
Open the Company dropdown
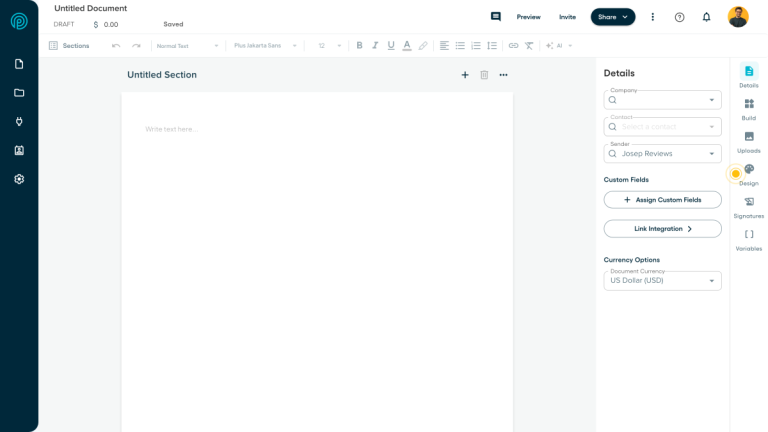pyautogui.click(x=662, y=100)
